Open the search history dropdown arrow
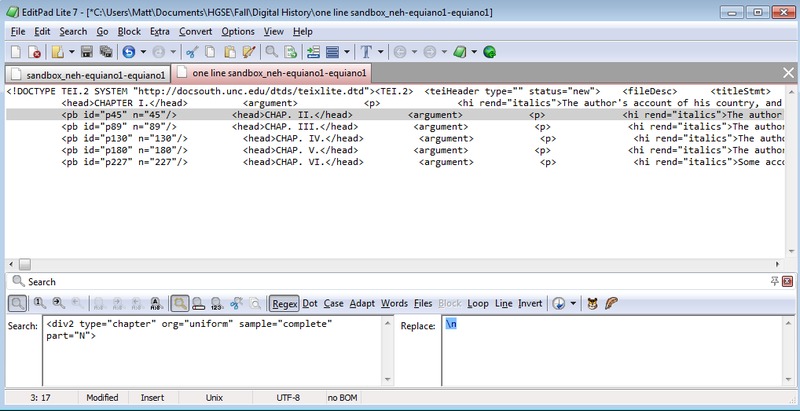This screenshot has height=411, width=800. click(573, 303)
